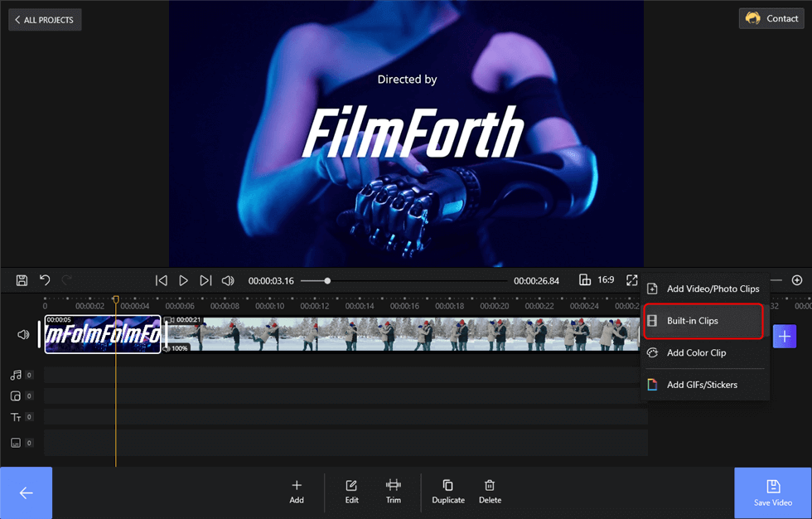Viewport: 812px width, 519px height.
Task: Click the Save Video button
Action: point(772,492)
